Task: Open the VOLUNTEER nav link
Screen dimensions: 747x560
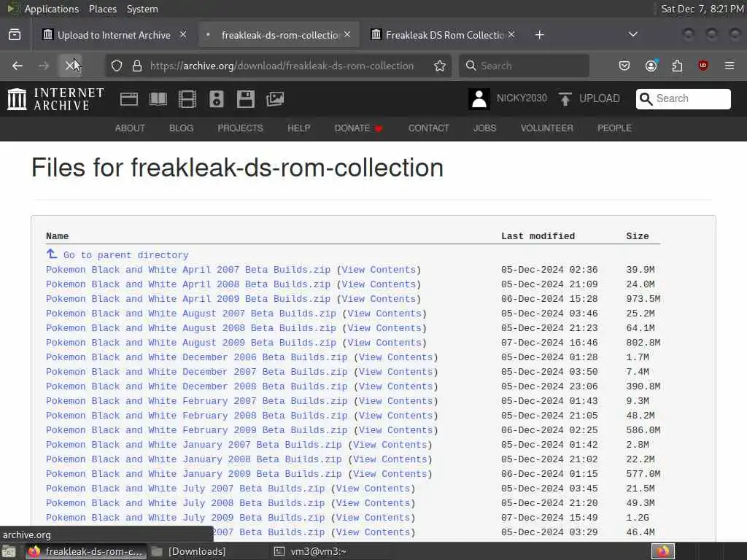Action: click(x=546, y=128)
